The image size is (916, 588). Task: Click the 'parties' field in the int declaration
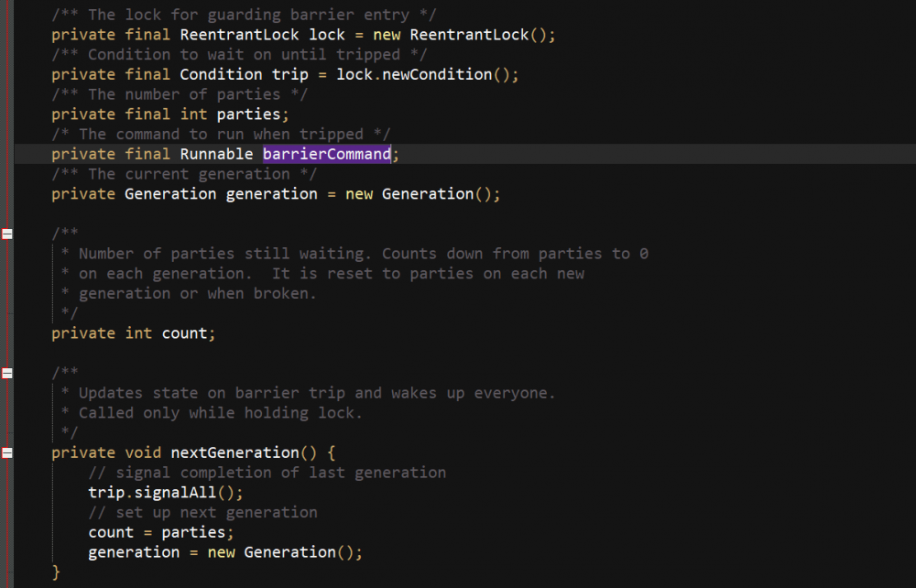(x=249, y=114)
